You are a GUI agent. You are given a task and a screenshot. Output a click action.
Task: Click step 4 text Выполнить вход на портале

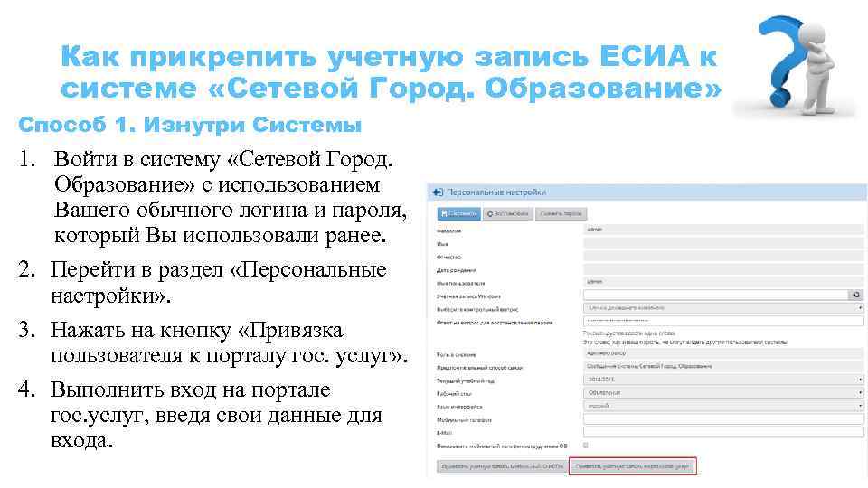click(x=216, y=415)
